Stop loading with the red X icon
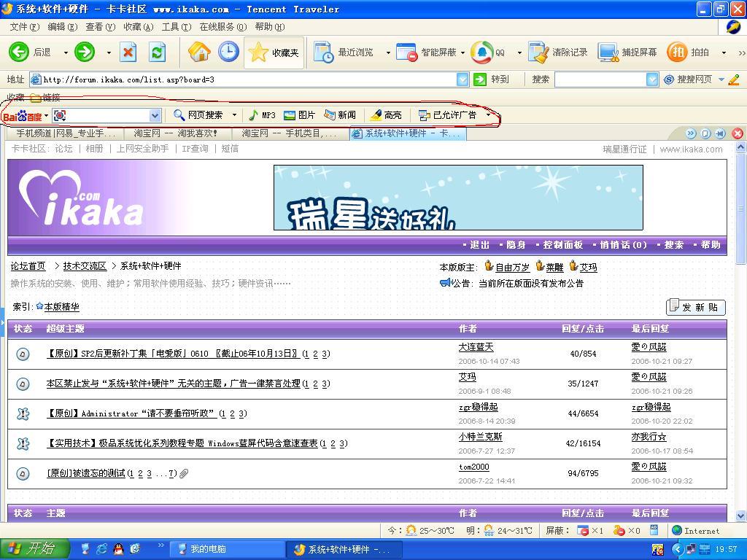747x560 pixels. point(128,52)
